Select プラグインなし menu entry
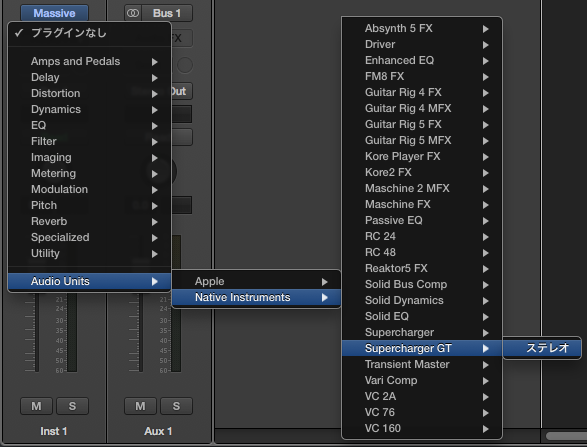The height and width of the screenshot is (447, 587). (89, 33)
